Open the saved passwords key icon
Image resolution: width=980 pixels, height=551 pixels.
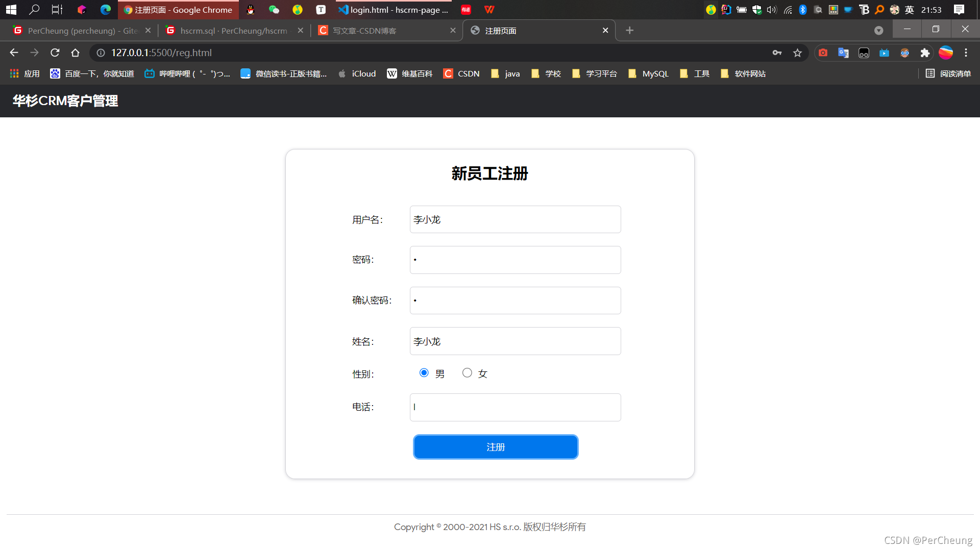[x=777, y=53]
